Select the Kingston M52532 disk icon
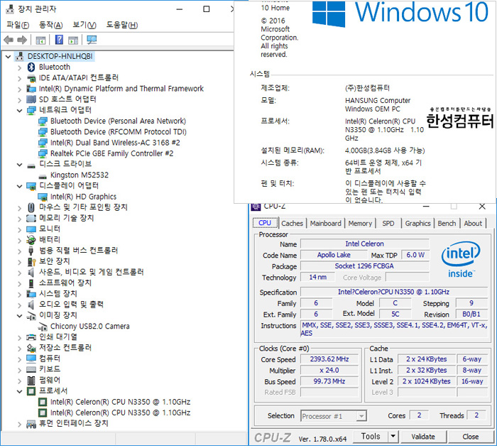 point(43,176)
